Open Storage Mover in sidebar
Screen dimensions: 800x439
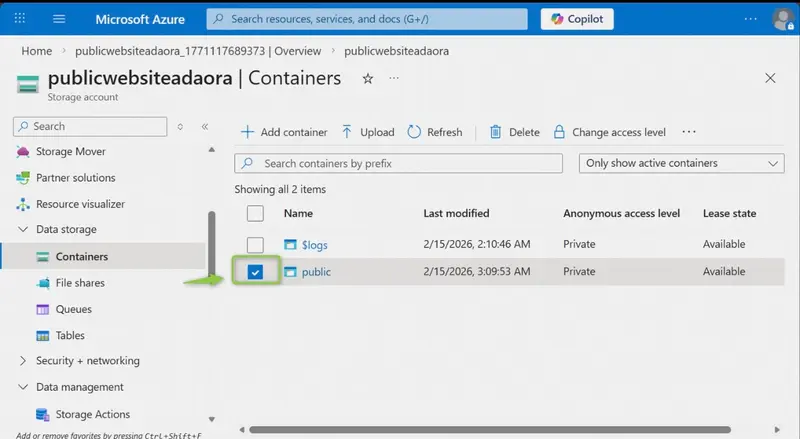point(70,152)
